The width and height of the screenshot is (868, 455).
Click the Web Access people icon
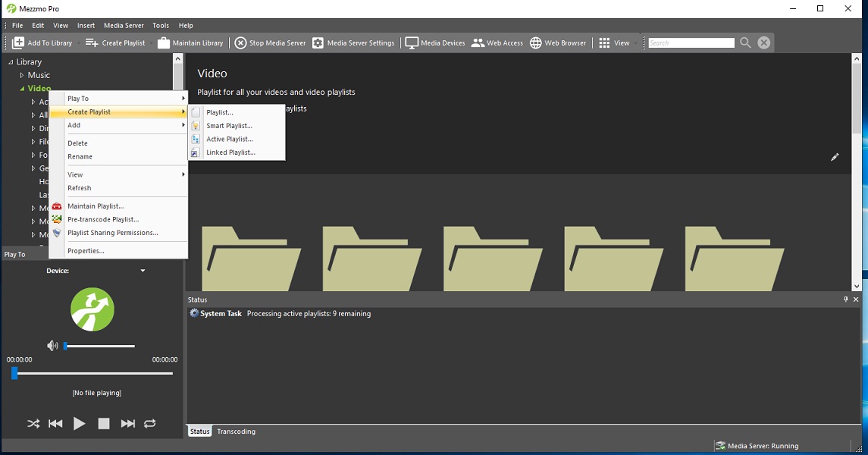(x=478, y=42)
